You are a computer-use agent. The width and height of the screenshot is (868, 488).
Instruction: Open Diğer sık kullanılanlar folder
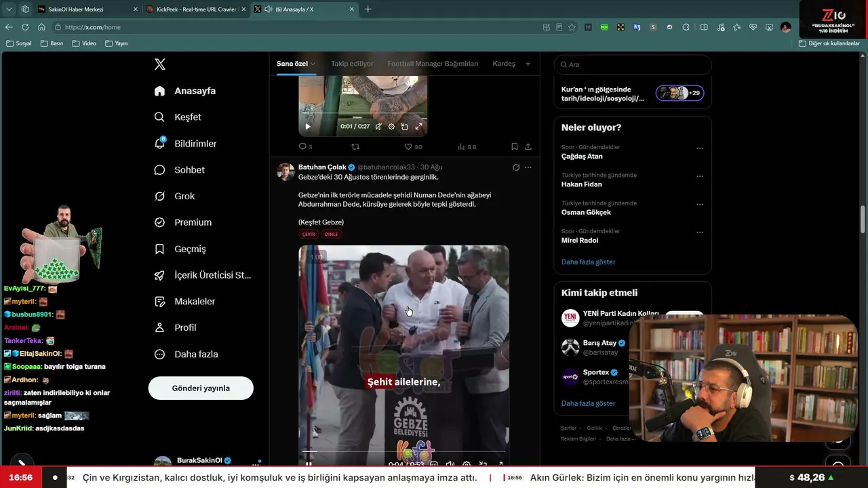point(829,43)
